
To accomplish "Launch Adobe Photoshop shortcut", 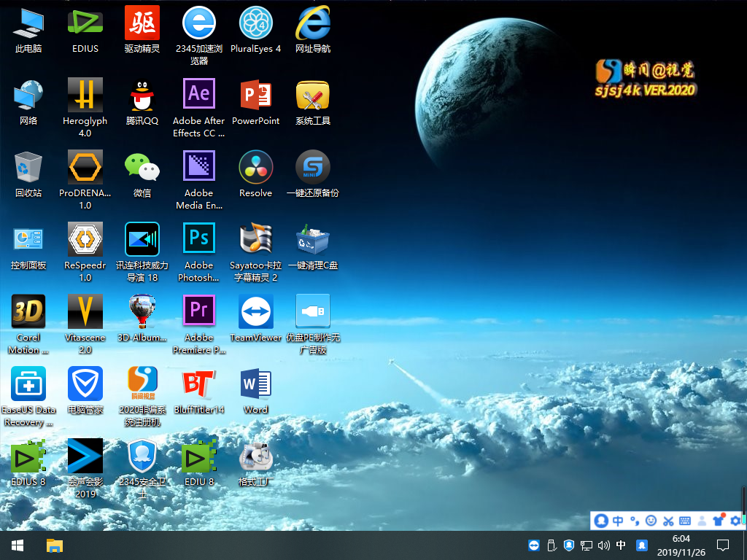I will tap(198, 238).
